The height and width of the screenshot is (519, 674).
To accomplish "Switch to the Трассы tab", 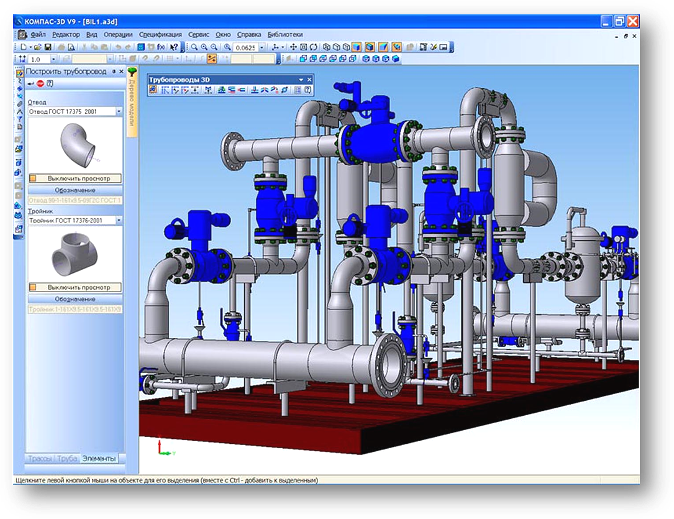I will (x=38, y=458).
